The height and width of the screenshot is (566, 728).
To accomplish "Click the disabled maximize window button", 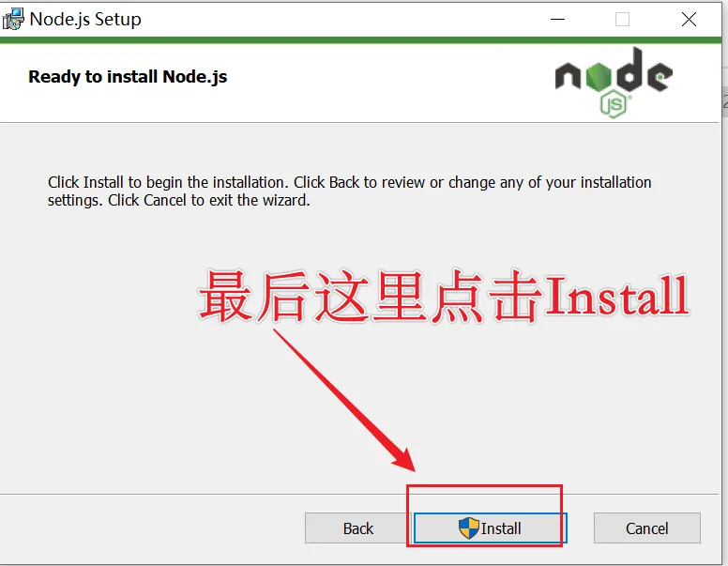I will (622, 20).
